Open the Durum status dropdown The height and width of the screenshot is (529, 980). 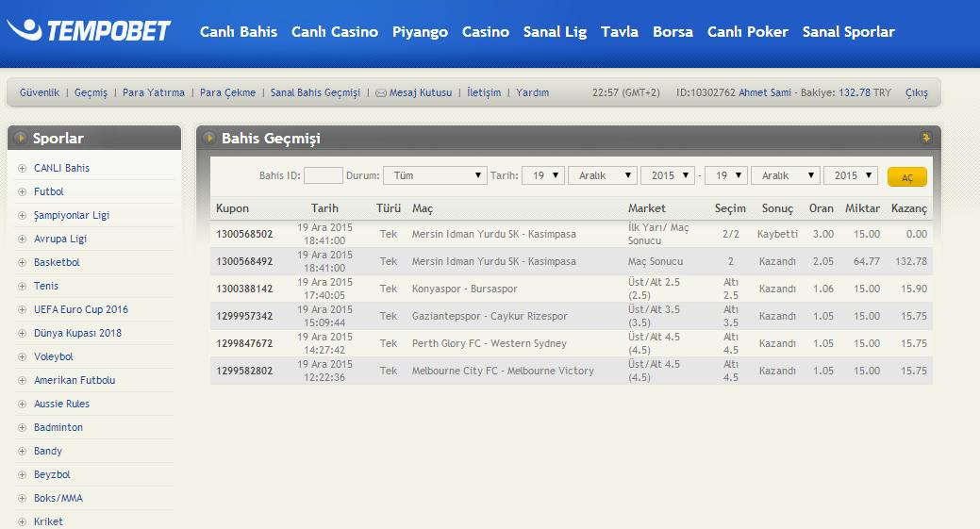click(x=435, y=175)
